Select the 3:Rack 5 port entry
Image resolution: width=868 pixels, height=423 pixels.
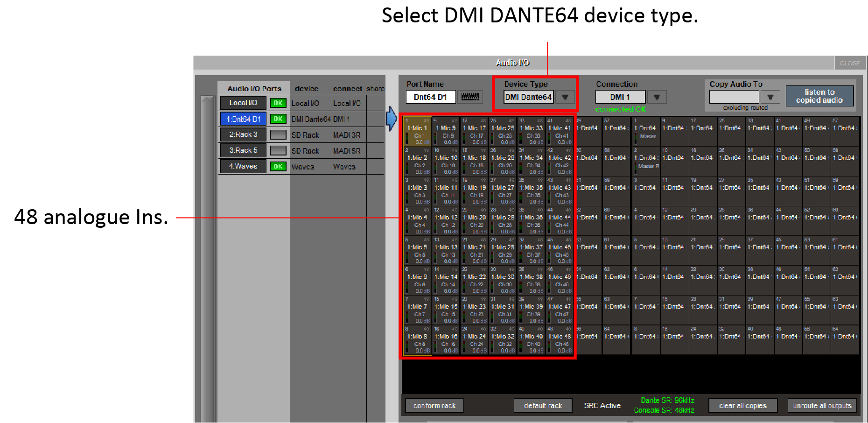[x=243, y=151]
